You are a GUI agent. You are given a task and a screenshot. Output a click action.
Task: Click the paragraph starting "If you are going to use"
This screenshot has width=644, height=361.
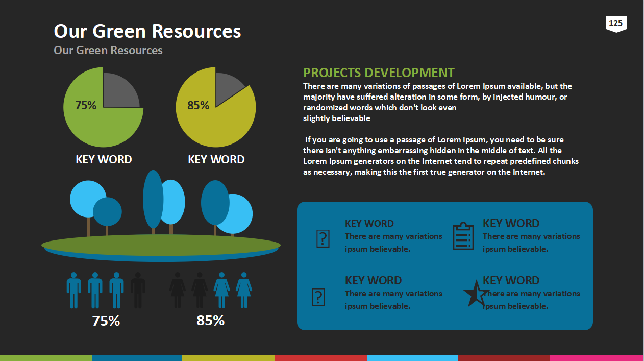[x=441, y=156]
